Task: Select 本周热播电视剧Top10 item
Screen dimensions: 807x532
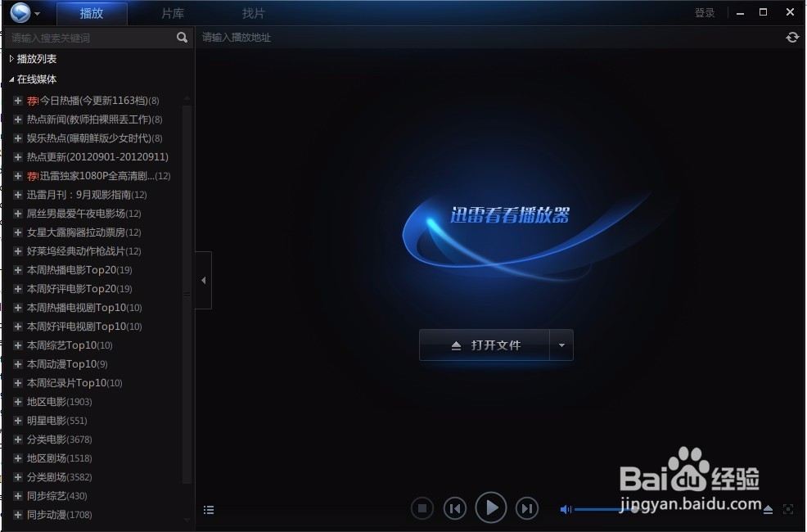Action: (84, 308)
